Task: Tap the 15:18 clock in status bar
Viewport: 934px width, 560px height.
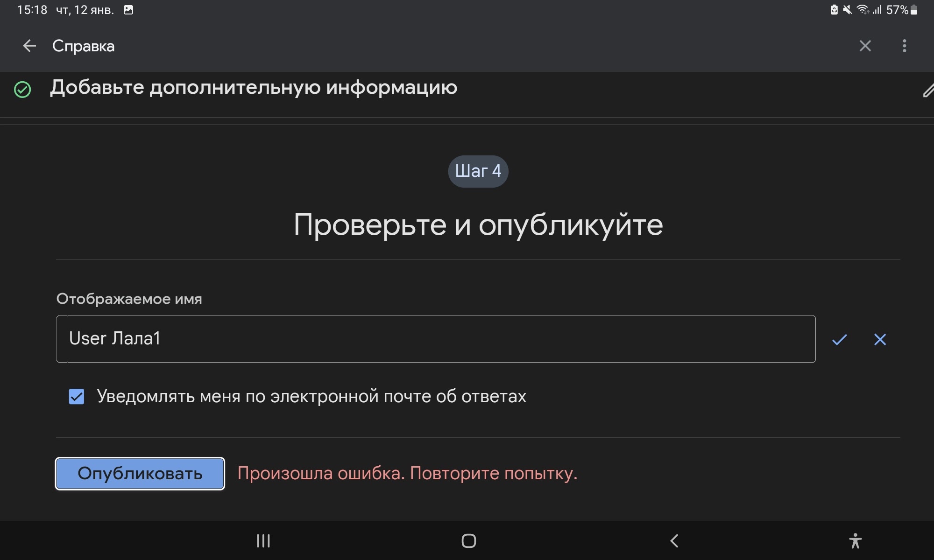Action: pos(32,10)
